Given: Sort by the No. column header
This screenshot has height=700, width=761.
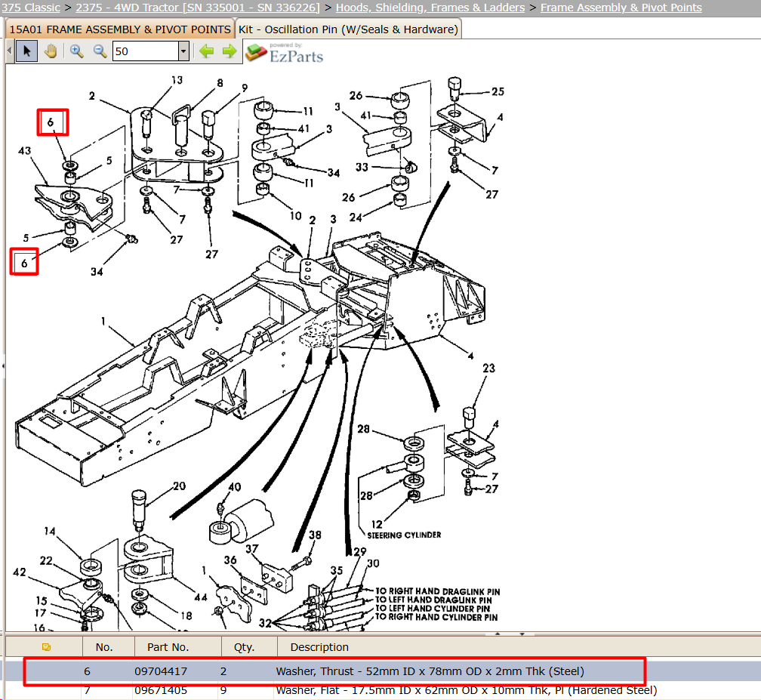Looking at the screenshot, I should click(x=104, y=647).
